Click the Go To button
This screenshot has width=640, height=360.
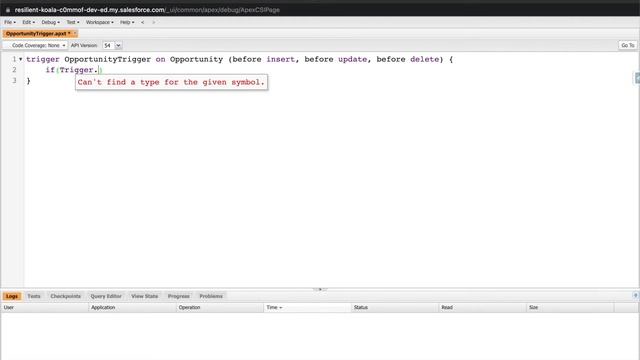click(x=627, y=45)
